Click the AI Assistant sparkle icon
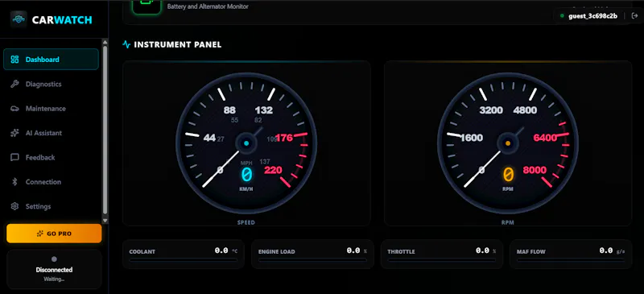This screenshot has height=294, width=644. point(14,133)
